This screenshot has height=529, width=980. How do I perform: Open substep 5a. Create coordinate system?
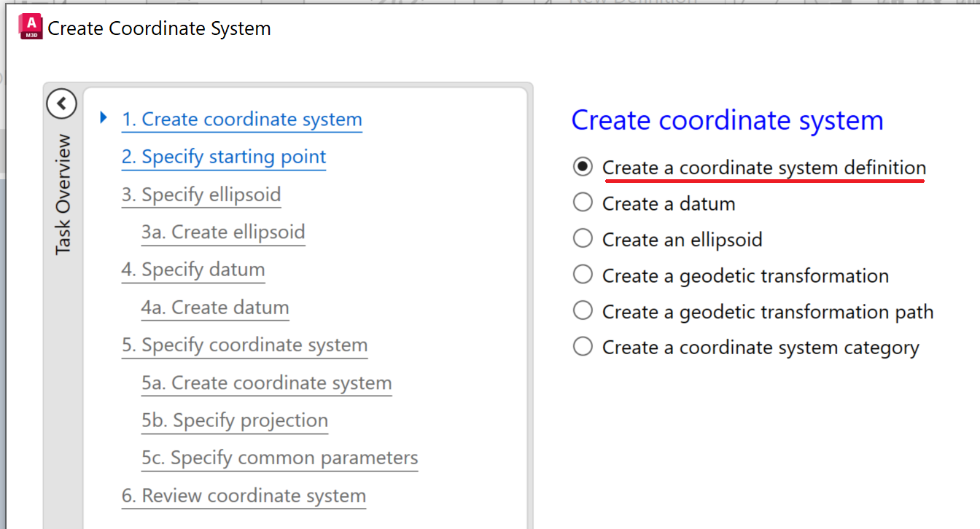pos(267,383)
